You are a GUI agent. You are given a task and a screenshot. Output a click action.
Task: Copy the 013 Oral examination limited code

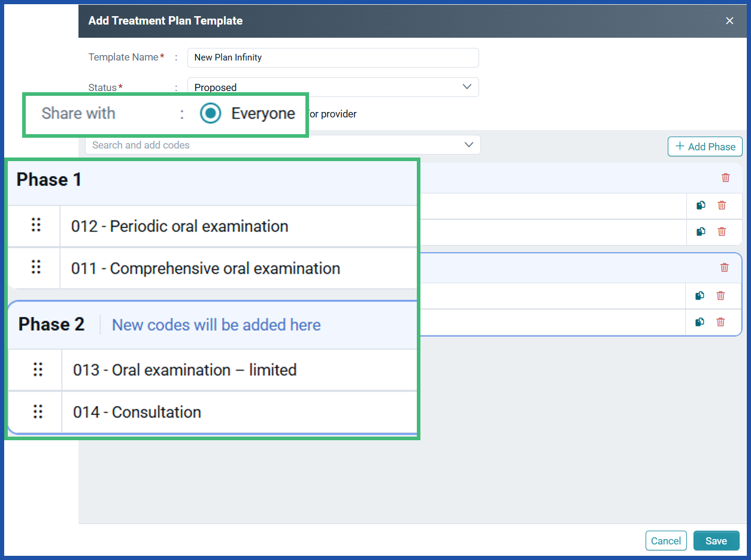tap(701, 295)
